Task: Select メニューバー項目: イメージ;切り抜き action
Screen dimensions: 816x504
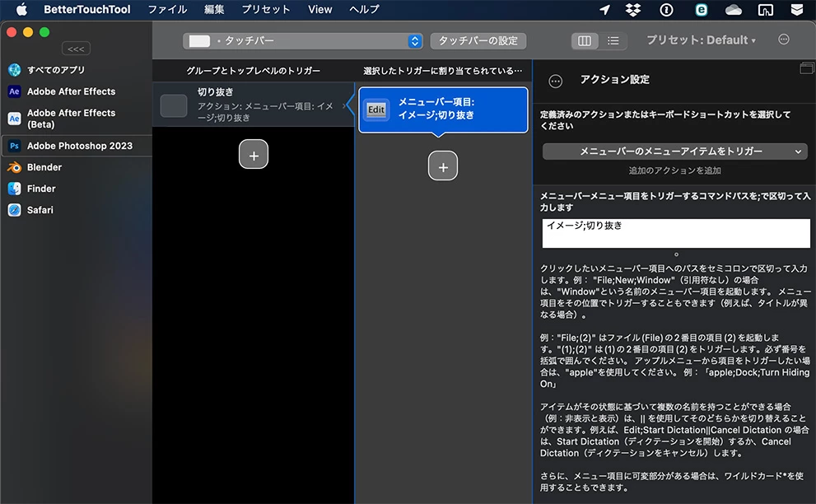Action: click(443, 110)
